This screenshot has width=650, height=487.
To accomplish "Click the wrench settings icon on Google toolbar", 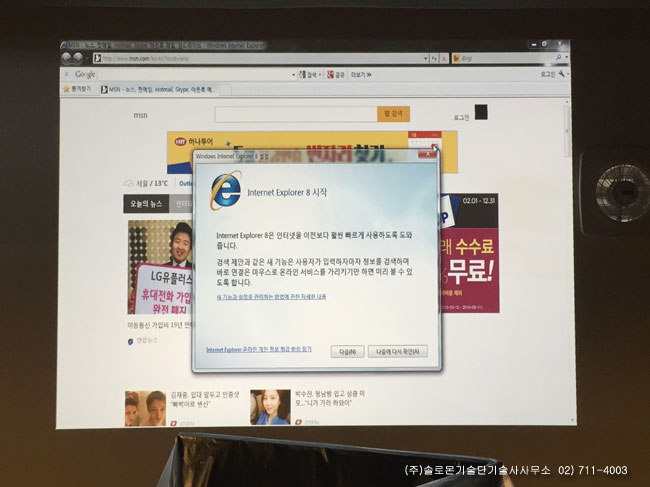I will click(562, 74).
